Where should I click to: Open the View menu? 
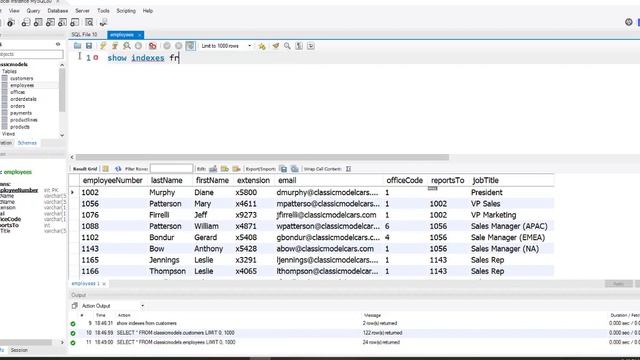pos(14,11)
